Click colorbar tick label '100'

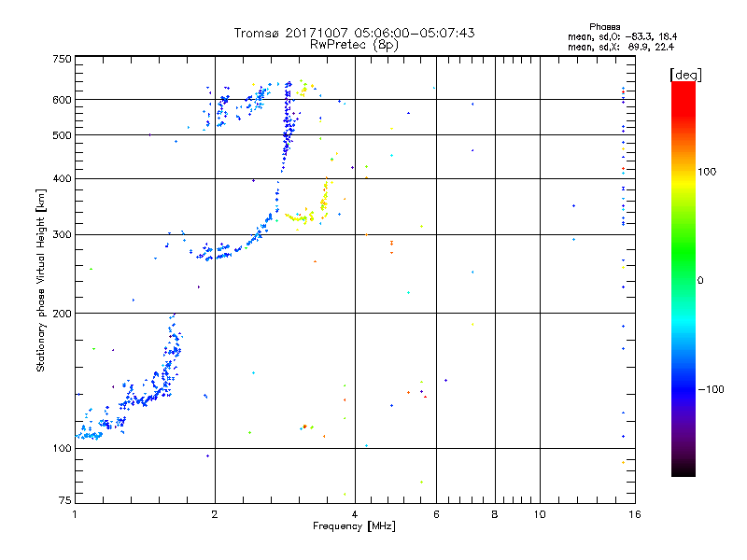pos(707,172)
